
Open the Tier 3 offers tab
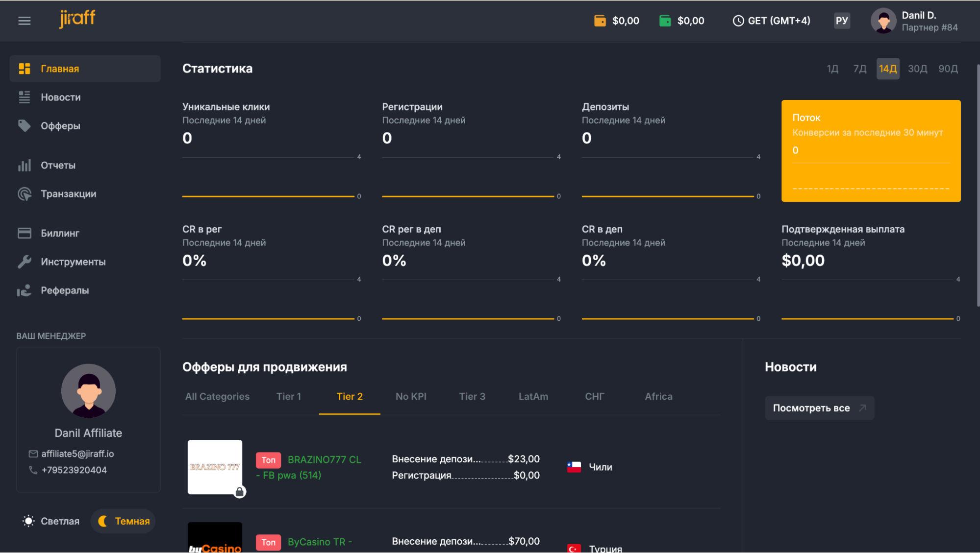[472, 397]
